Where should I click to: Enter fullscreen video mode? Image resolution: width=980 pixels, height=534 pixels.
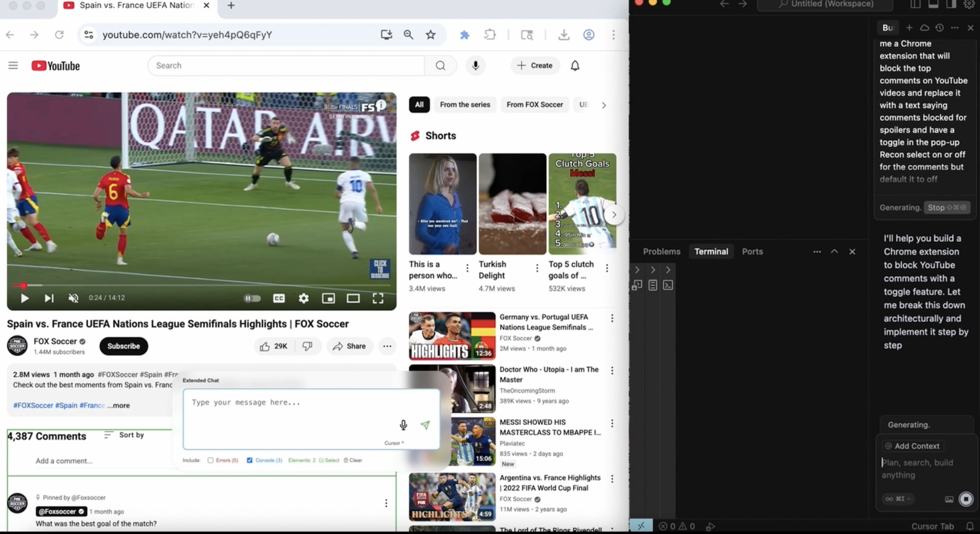point(378,298)
